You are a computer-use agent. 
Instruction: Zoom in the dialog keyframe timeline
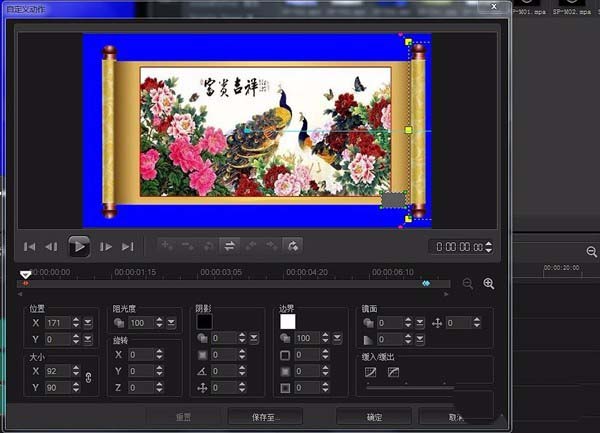(489, 283)
